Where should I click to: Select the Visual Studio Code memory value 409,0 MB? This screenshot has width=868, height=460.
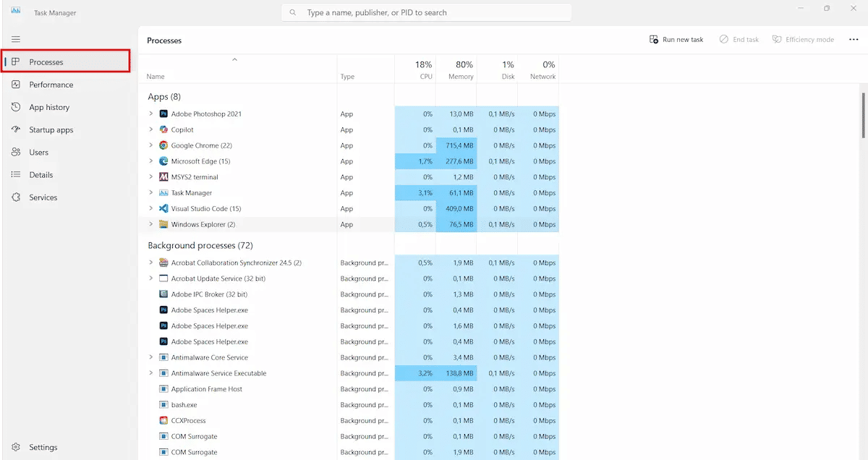point(456,208)
